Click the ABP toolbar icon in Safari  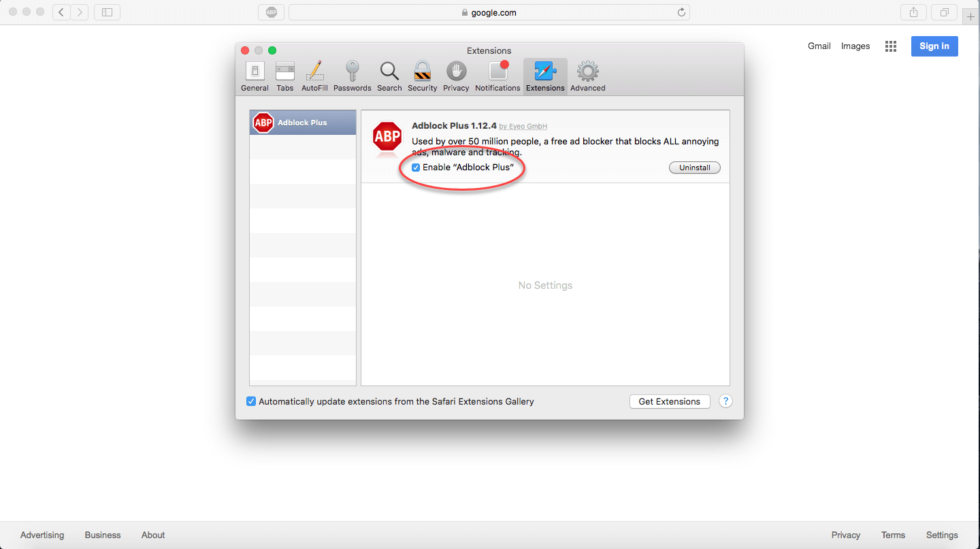point(272,12)
